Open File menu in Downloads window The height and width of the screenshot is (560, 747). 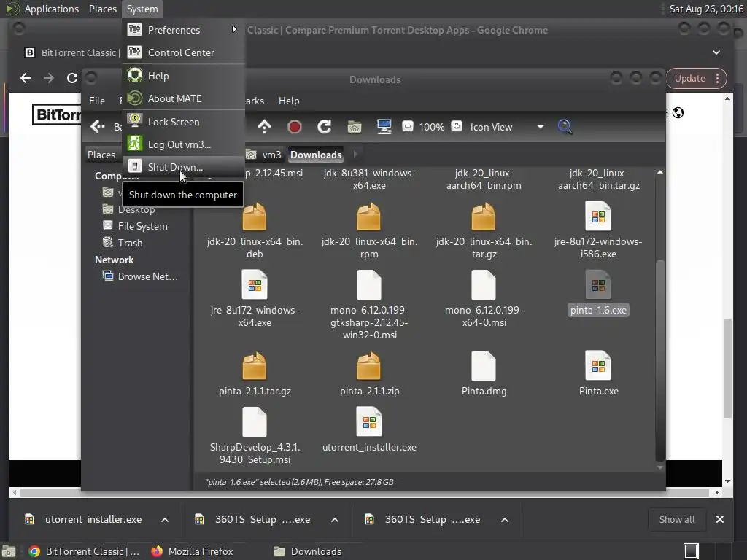pyautogui.click(x=97, y=101)
